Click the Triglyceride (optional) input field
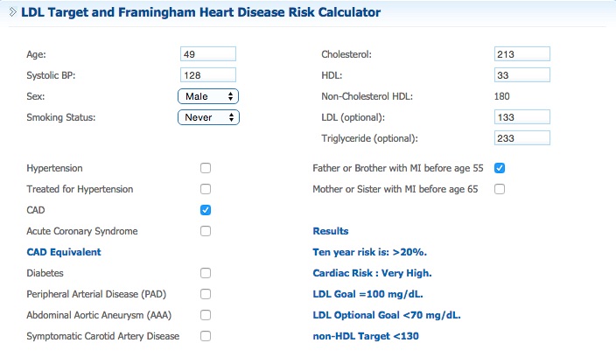The width and height of the screenshot is (616, 364). [x=521, y=137]
